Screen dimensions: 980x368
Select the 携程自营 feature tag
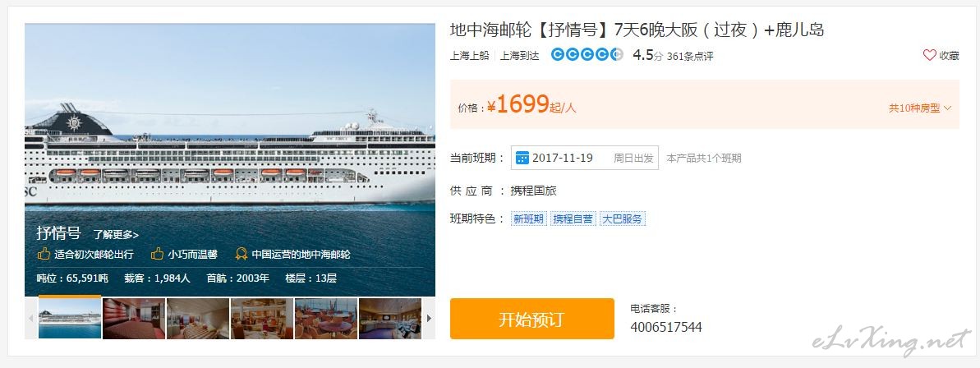click(x=573, y=219)
